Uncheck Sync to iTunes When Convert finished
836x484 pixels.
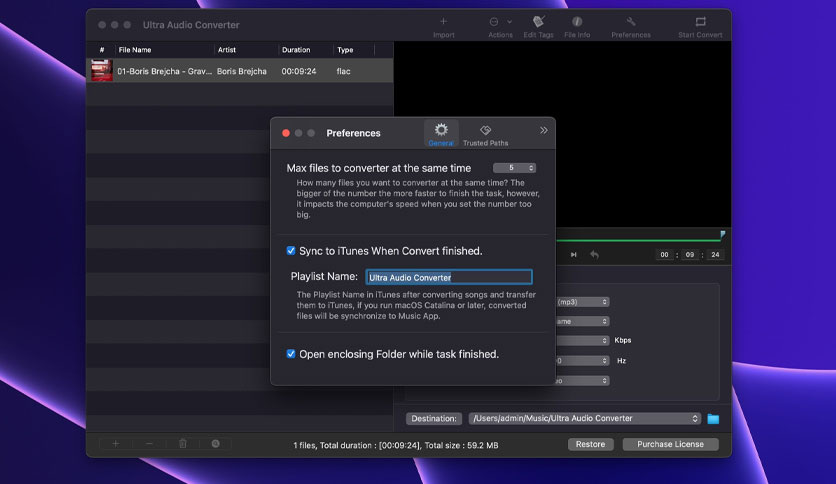click(x=291, y=251)
